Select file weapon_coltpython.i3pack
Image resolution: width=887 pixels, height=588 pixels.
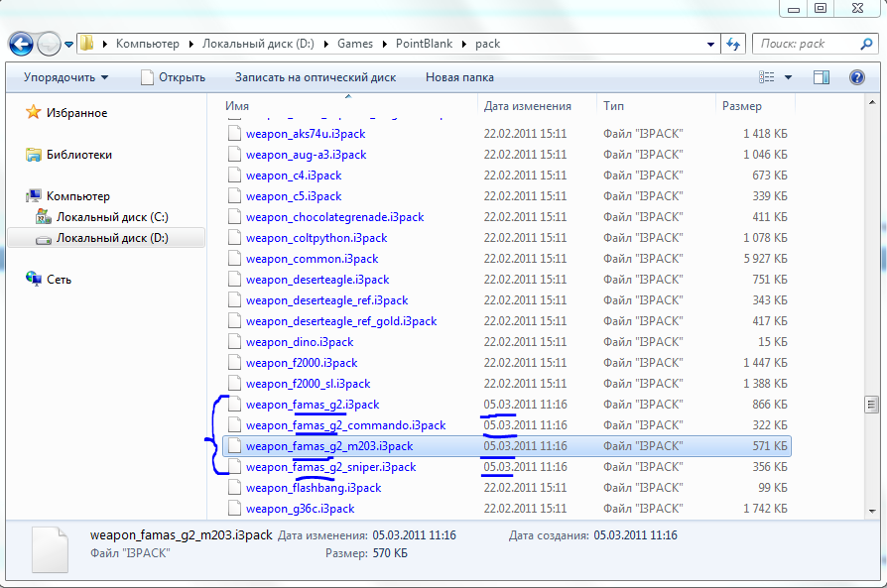pos(317,238)
